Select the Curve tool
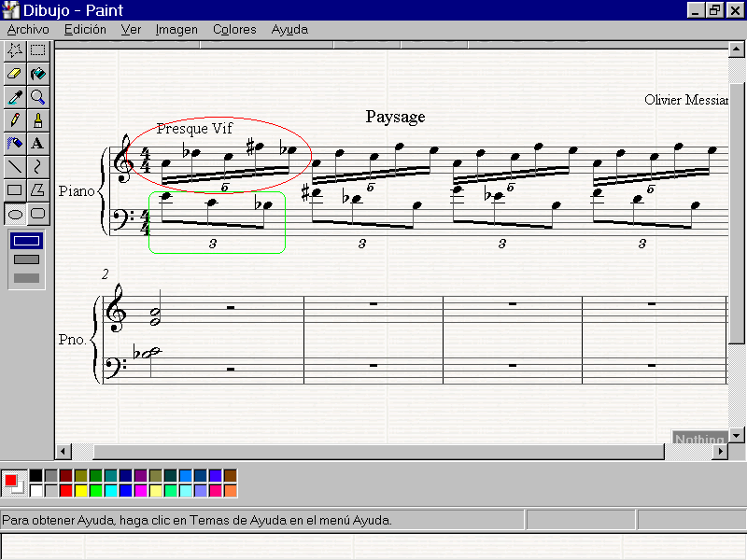The height and width of the screenshot is (560, 747). (x=37, y=167)
